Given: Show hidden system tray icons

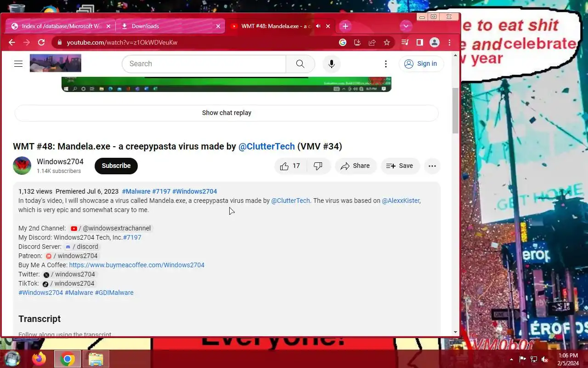Looking at the screenshot, I should (x=511, y=359).
